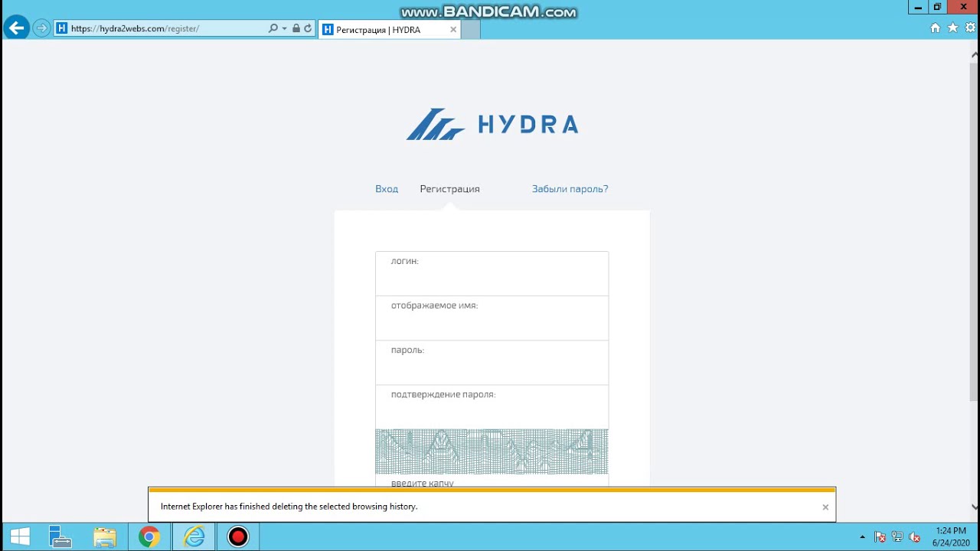Show hidden system tray icons arrow
The image size is (980, 551).
(x=863, y=537)
